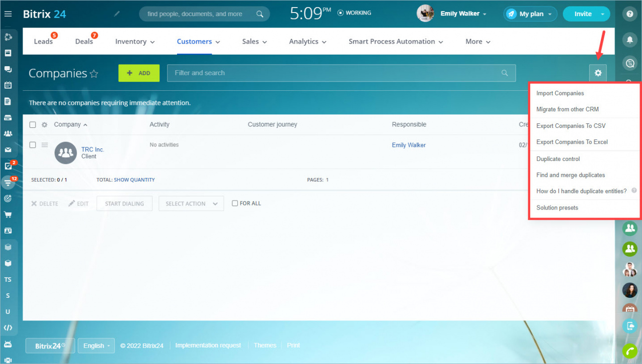Viewport: 642px width, 364px height.
Task: Open Emily Walker's profile photo
Action: click(x=425, y=14)
